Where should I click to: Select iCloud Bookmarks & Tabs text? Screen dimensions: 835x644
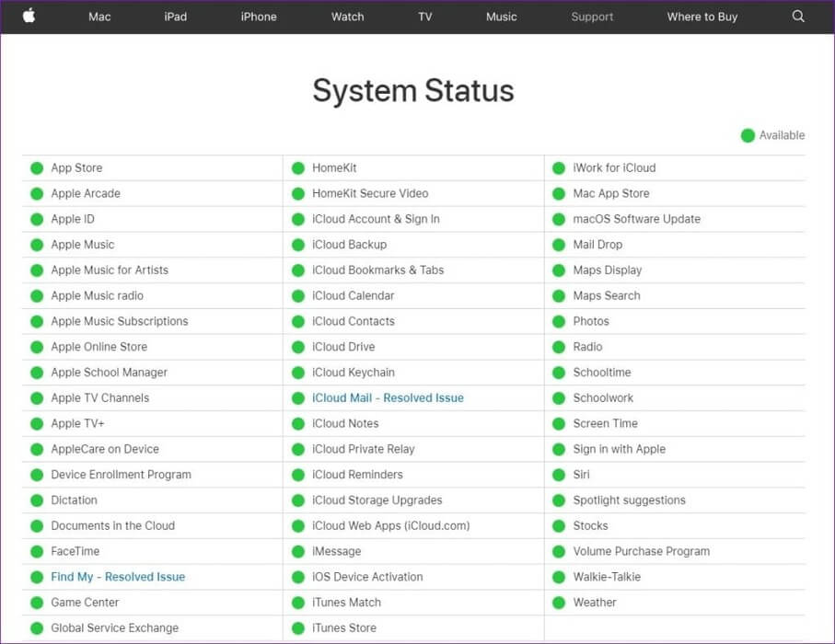pyautogui.click(x=378, y=270)
